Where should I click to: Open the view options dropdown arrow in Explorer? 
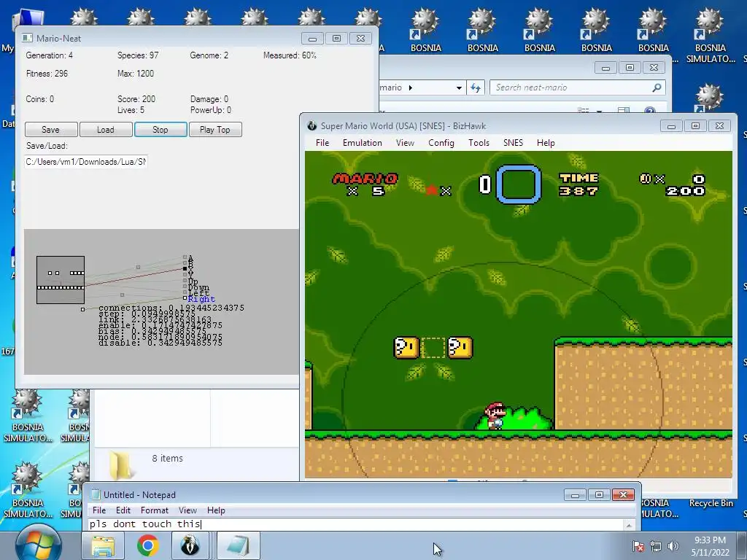(x=600, y=111)
